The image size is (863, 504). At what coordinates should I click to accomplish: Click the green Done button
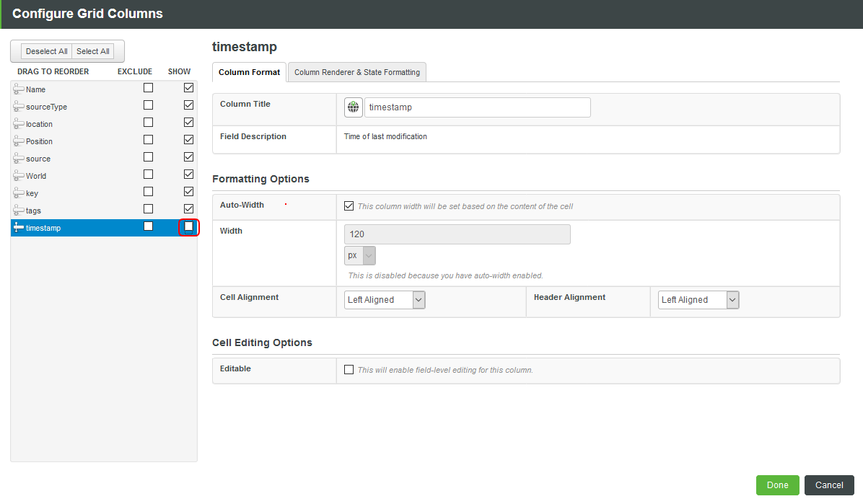click(x=777, y=485)
